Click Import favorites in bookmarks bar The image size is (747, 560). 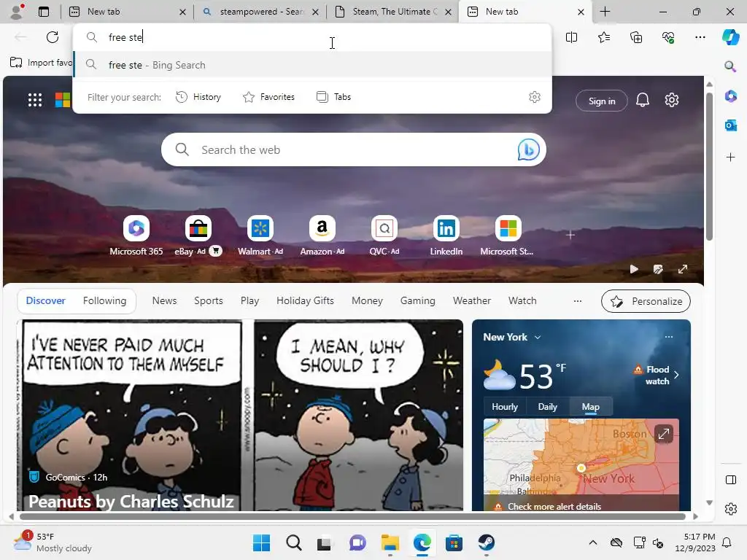pos(41,63)
